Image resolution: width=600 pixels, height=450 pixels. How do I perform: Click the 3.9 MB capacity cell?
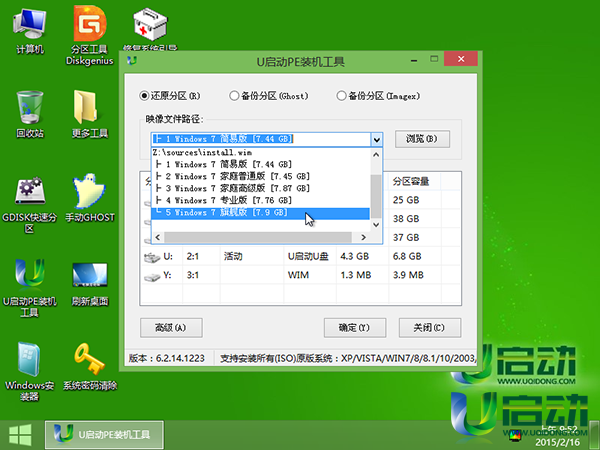[408, 275]
